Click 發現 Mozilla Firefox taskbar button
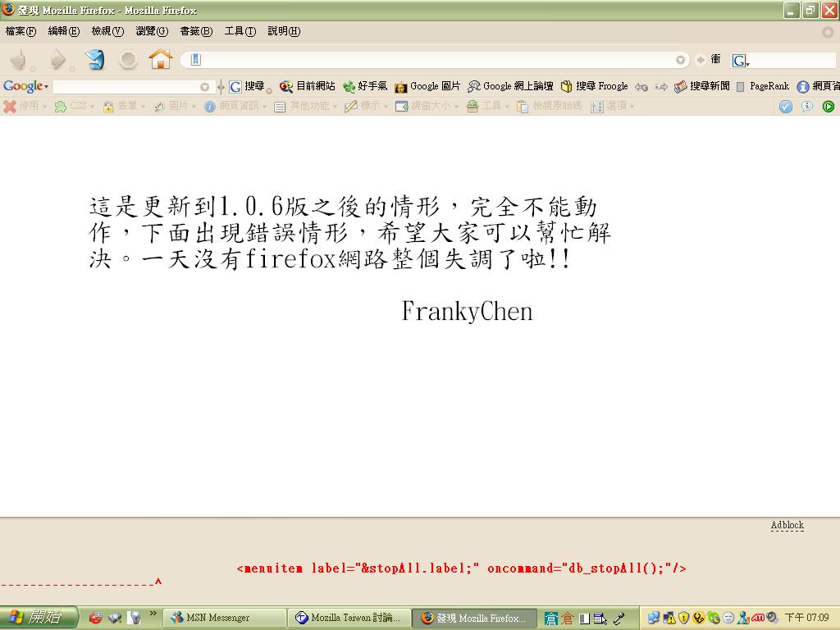Image resolution: width=840 pixels, height=630 pixels. (473, 618)
